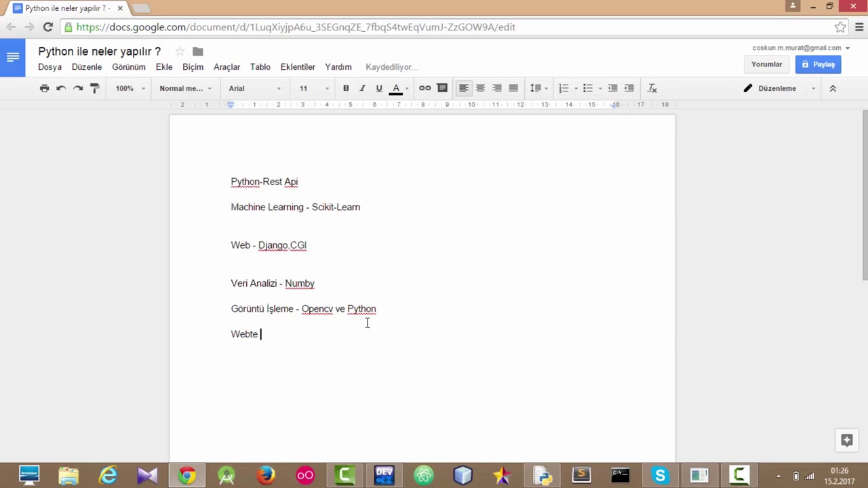Open the Eklentiler menu
This screenshot has width=868, height=488.
coord(298,67)
